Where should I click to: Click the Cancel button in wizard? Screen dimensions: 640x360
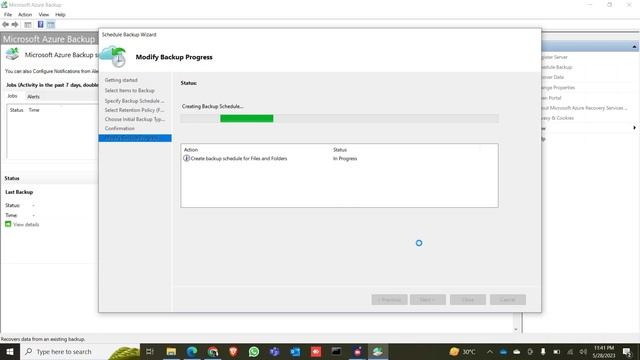click(x=508, y=300)
